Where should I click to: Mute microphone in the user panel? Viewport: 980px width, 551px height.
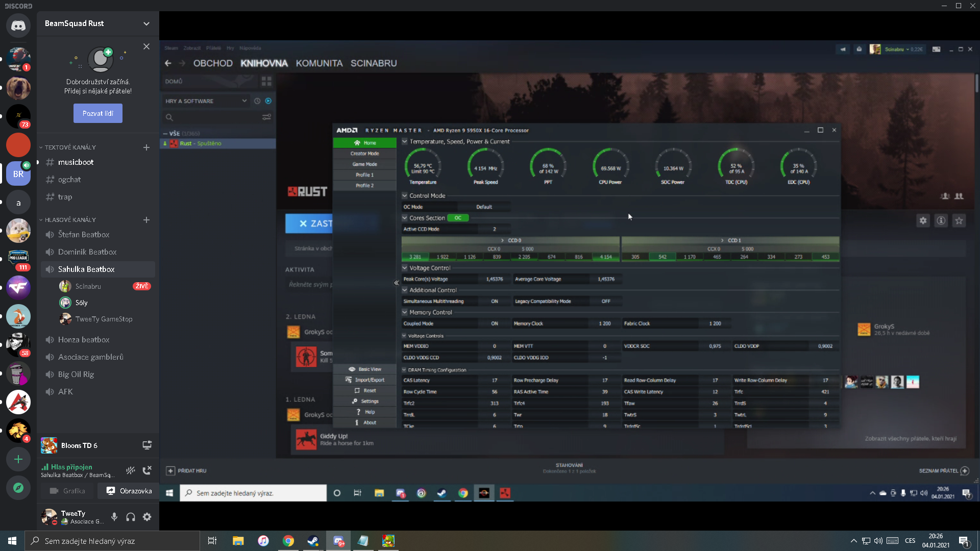[114, 517]
